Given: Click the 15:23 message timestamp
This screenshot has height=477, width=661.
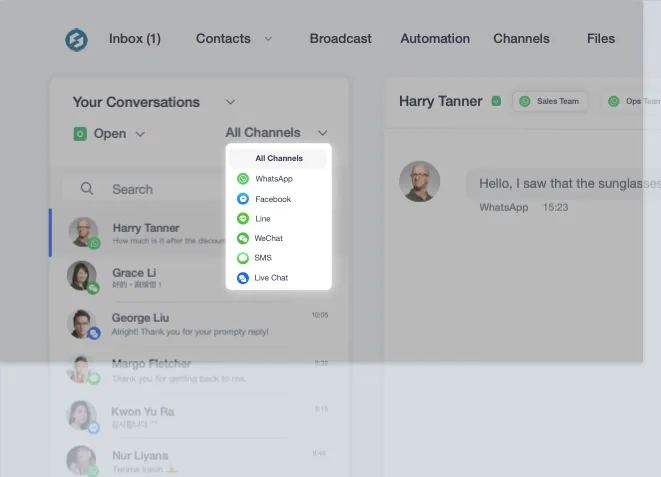Looking at the screenshot, I should coord(555,207).
